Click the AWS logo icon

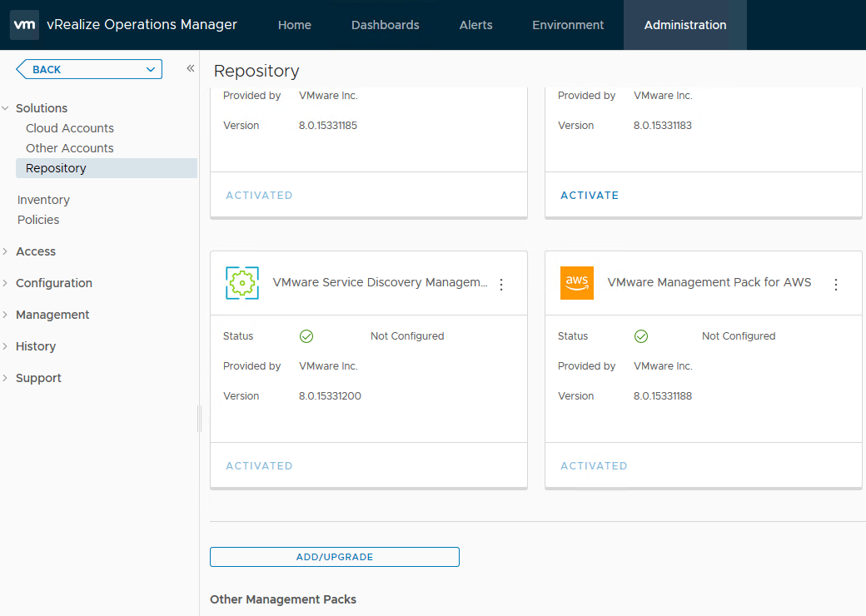click(576, 283)
